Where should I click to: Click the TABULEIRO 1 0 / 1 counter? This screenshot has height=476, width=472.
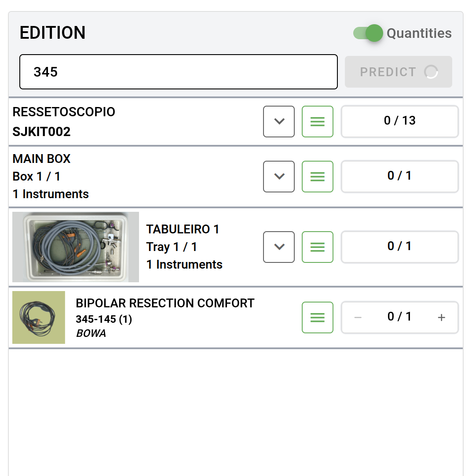click(399, 247)
